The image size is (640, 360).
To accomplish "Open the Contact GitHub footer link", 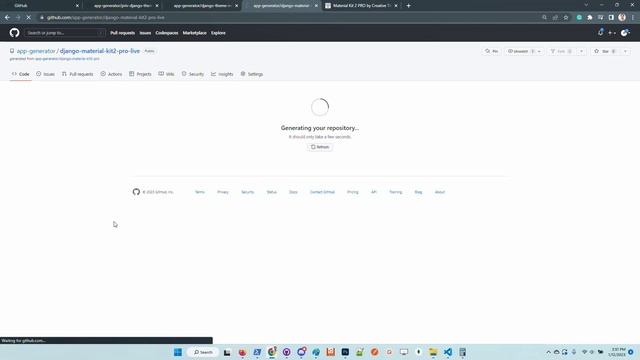I will pyautogui.click(x=322, y=192).
